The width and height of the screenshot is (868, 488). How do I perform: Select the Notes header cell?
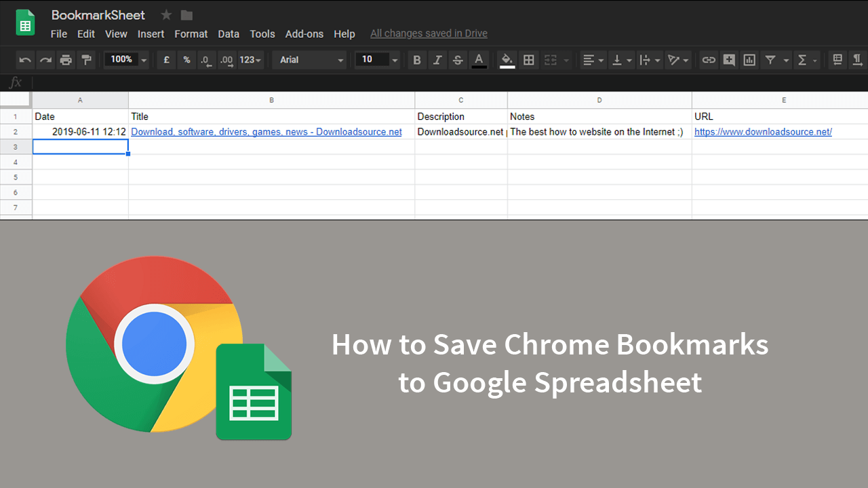point(599,117)
